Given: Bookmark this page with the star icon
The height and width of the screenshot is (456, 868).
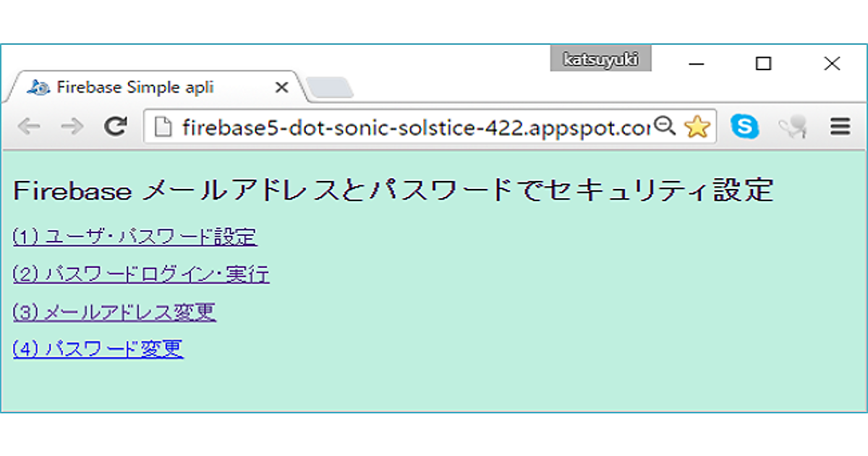Looking at the screenshot, I should coord(697,127).
